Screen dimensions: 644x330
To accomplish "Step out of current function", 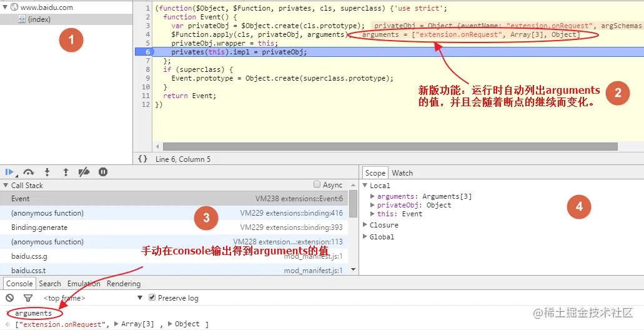I will click(66, 172).
